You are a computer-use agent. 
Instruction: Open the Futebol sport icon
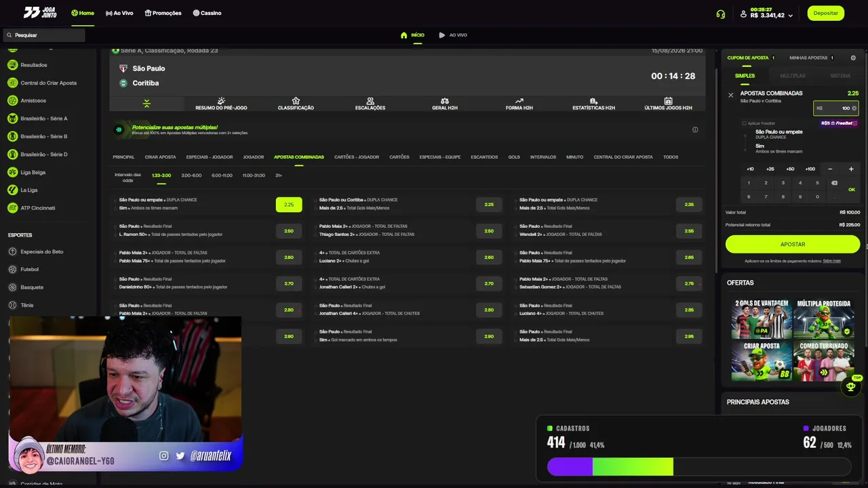[x=12, y=269]
